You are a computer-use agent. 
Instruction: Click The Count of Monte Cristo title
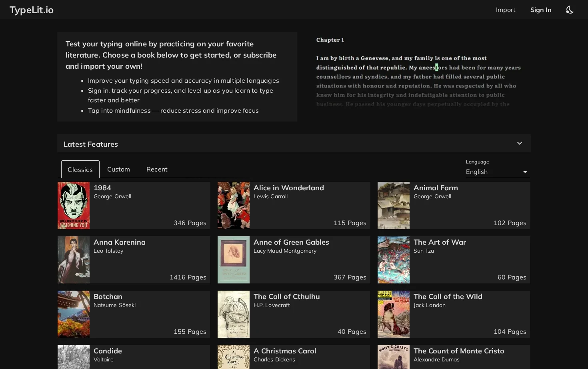[459, 351]
